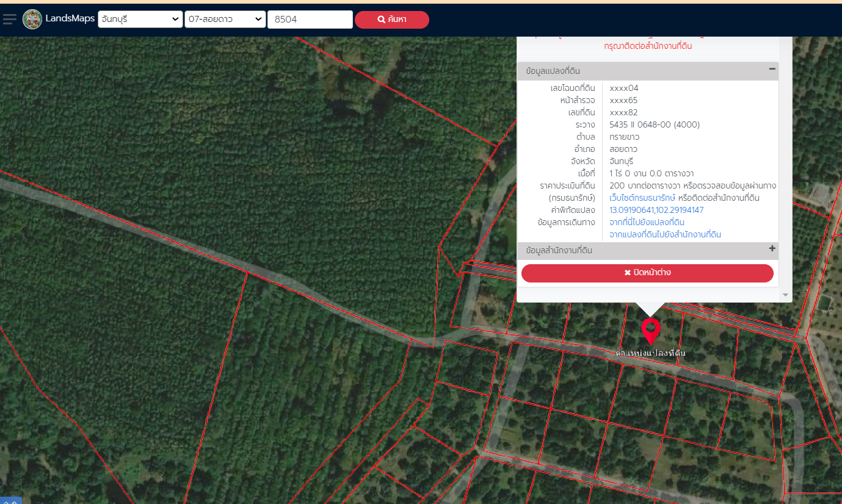Collapse the ข้อมูลแปลงที่ดิน section with the minus icon

772,70
